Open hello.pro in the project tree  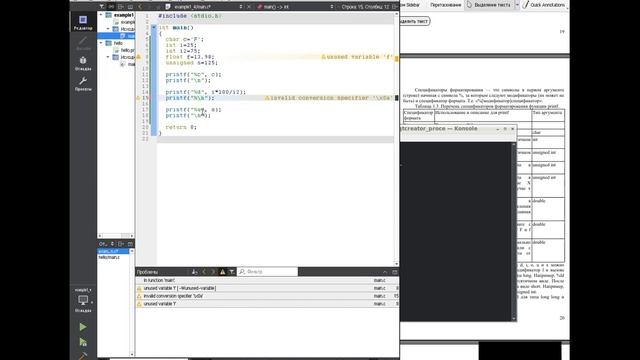[127, 50]
